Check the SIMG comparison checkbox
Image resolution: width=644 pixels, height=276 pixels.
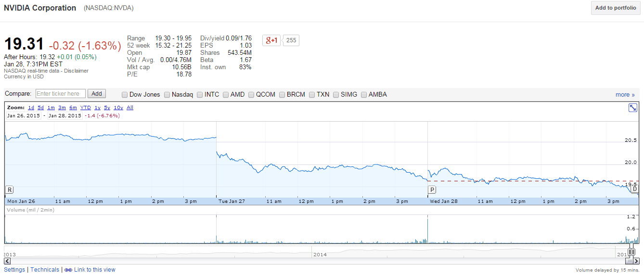click(336, 95)
